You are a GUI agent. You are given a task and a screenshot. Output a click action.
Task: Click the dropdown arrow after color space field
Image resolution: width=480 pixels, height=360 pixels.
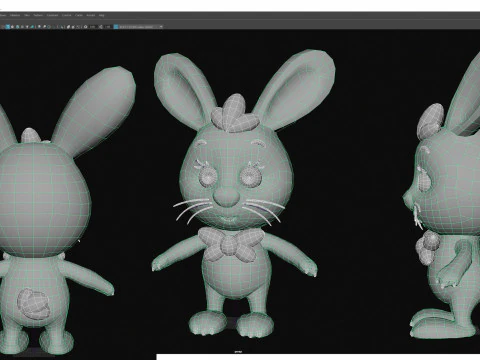[x=161, y=27]
